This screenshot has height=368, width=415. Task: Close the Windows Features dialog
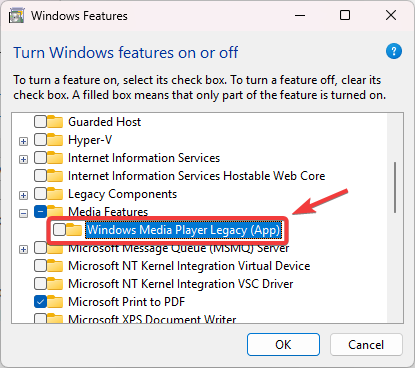click(391, 15)
